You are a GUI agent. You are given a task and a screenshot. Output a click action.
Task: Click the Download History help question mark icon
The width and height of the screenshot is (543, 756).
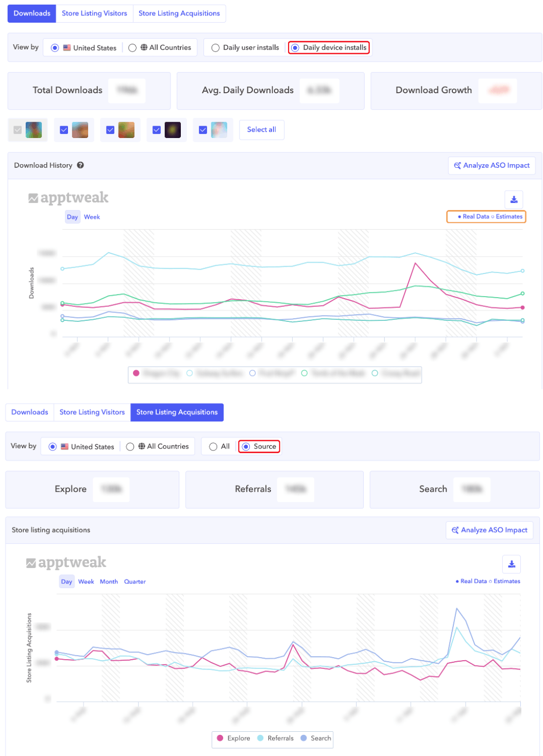[80, 165]
